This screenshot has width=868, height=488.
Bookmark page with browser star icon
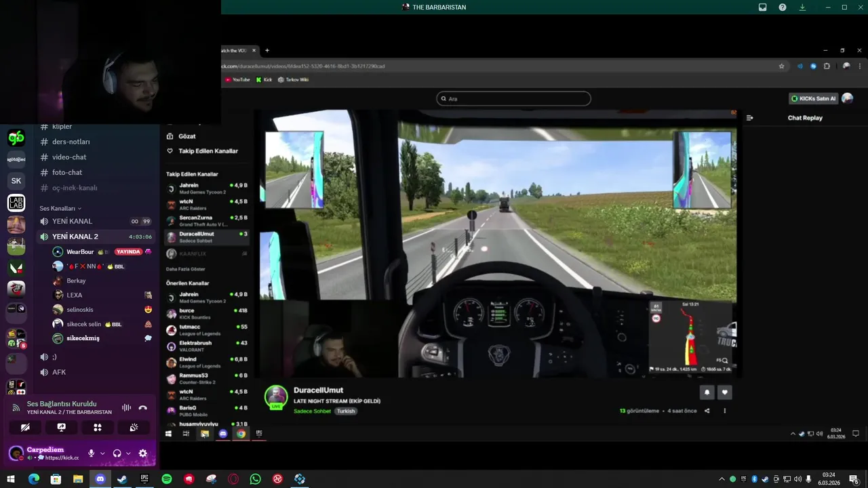tap(782, 66)
